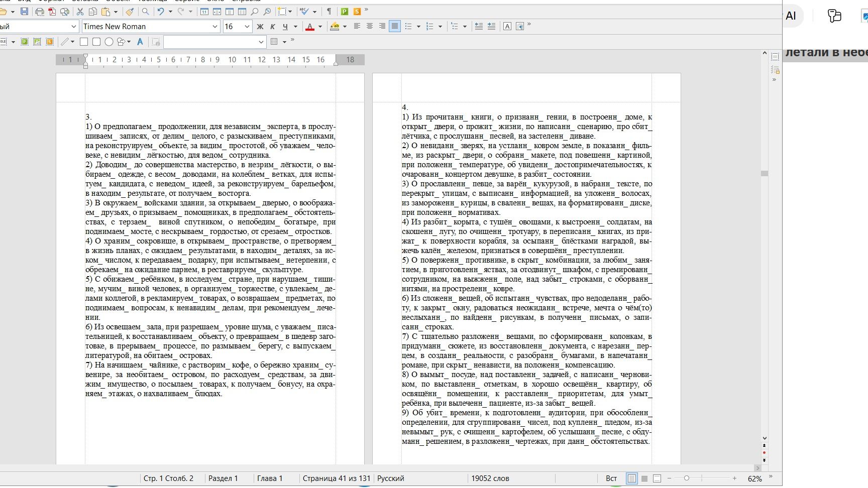Image resolution: width=868 pixels, height=488 pixels.
Task: Open the Character formatting dialog icon
Action: click(x=507, y=27)
